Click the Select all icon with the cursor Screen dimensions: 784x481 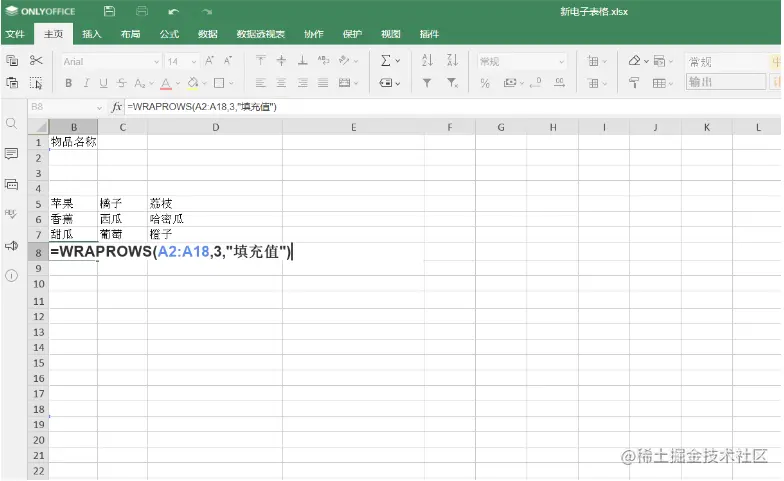[x=36, y=83]
